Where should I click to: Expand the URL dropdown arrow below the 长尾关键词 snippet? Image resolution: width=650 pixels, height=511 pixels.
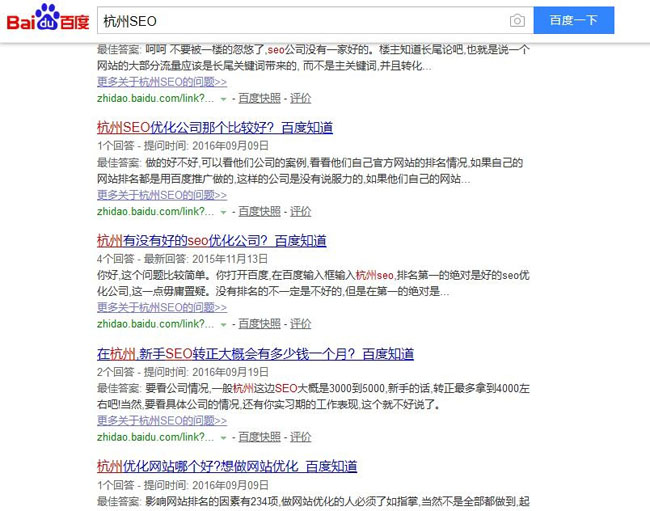point(223,99)
